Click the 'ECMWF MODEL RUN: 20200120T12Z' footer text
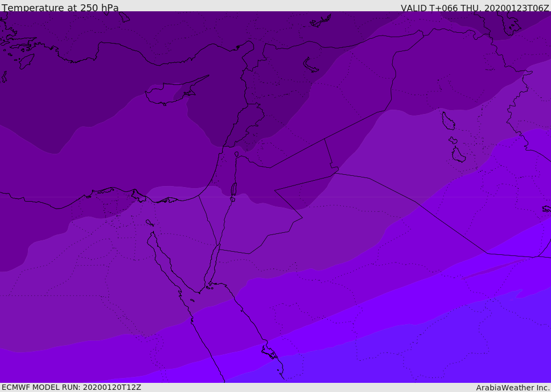The image size is (551, 392). pos(72,387)
